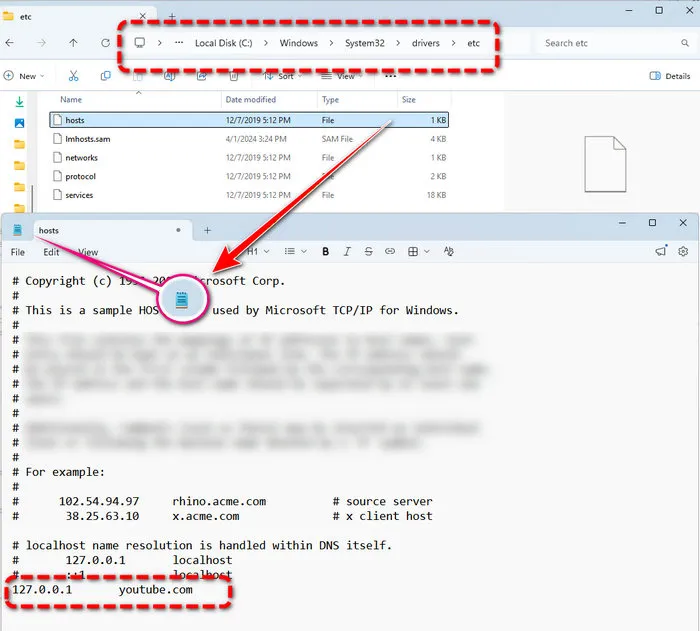
Task: Click the Copy icon in Explorer toolbar
Action: (x=105, y=76)
